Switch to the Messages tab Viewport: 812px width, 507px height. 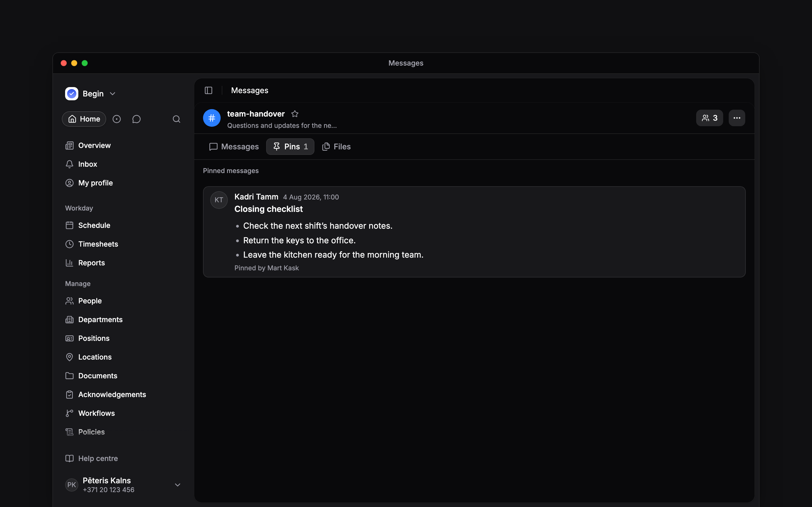coord(234,147)
